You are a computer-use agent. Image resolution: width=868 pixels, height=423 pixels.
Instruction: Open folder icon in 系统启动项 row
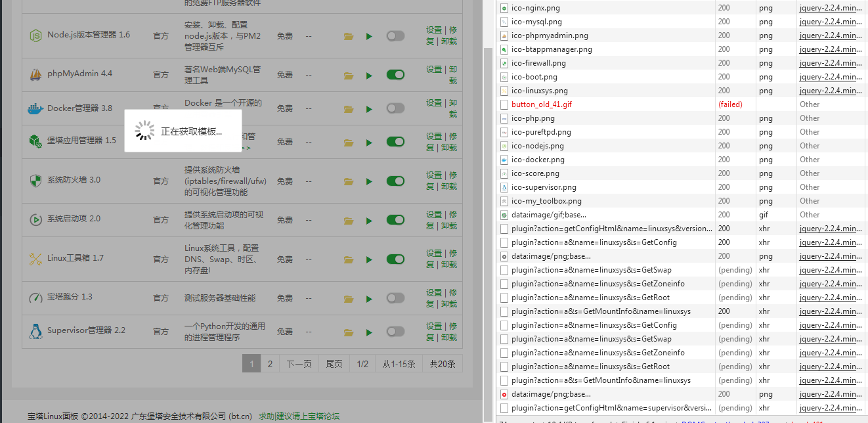pyautogui.click(x=349, y=220)
